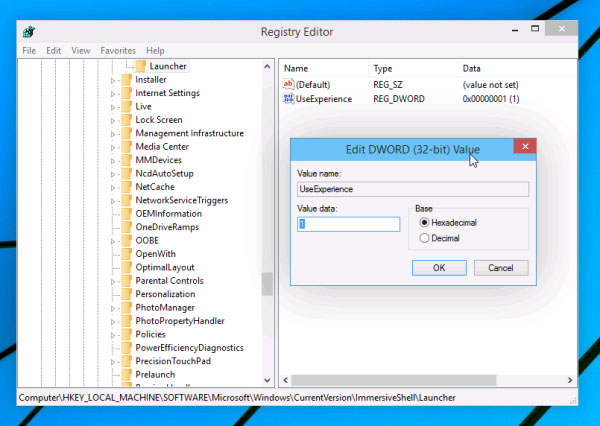Screen dimensions: 600x426
Task: Expand the PhotoManager key
Action: click(112, 308)
